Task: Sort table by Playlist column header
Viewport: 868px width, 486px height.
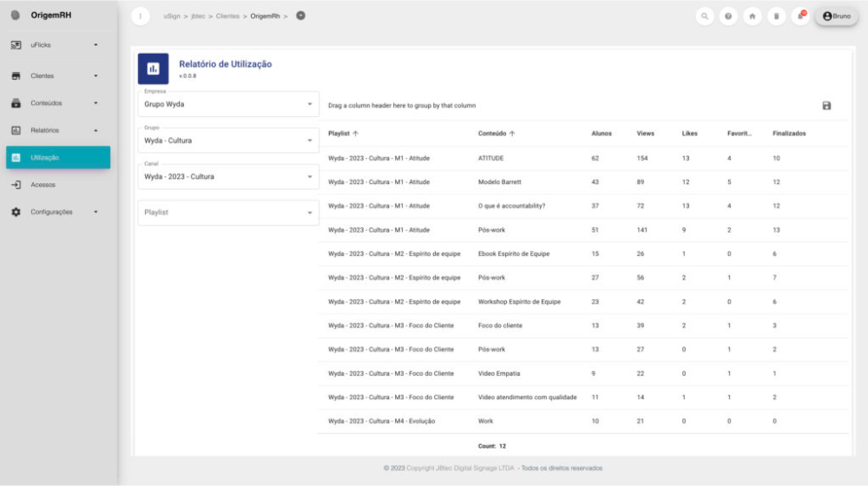Action: (x=339, y=134)
